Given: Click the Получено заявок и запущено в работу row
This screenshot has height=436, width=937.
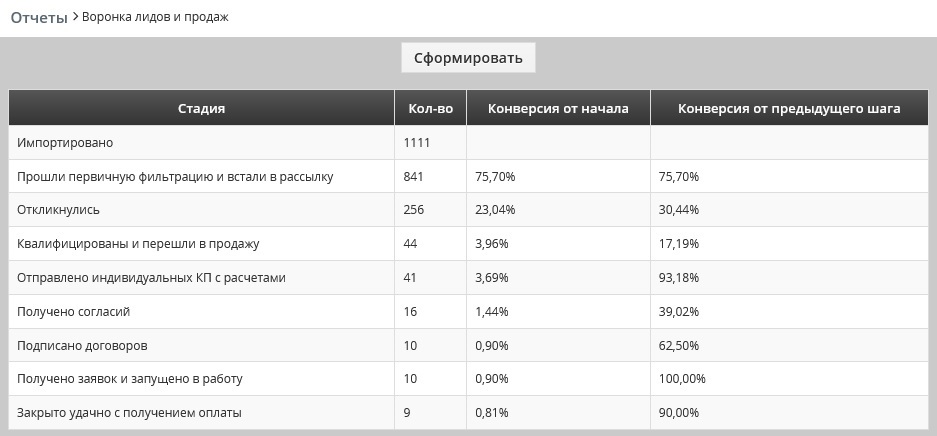Looking at the screenshot, I should click(x=468, y=379).
